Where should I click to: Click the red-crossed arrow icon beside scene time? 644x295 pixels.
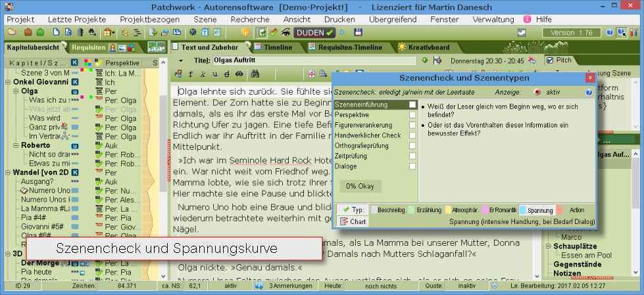coord(532,60)
